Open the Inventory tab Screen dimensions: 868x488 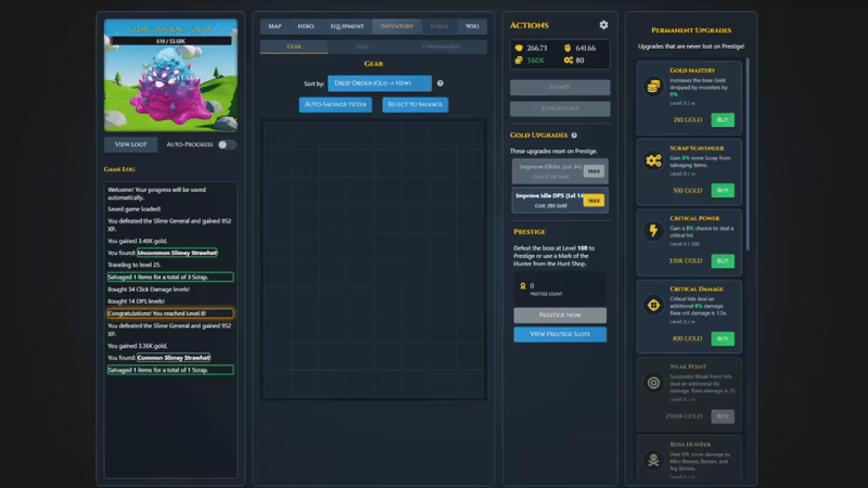coord(397,26)
